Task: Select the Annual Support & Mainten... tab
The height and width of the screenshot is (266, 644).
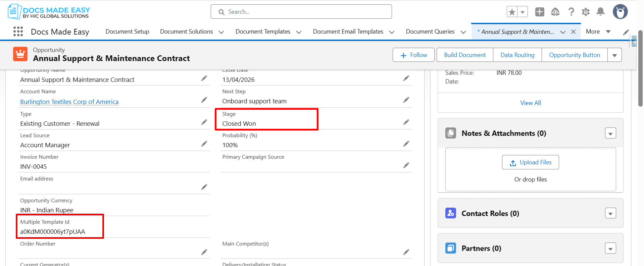Action: pos(516,32)
